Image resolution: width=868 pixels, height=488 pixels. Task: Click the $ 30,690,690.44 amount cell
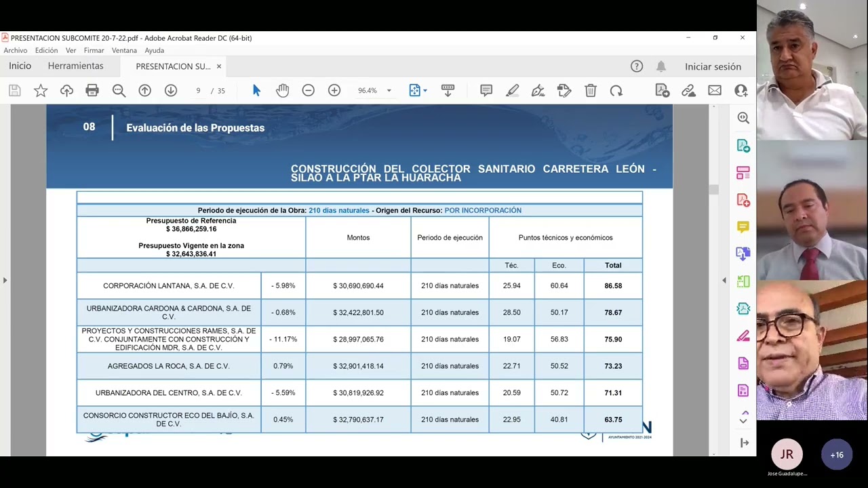pos(358,285)
